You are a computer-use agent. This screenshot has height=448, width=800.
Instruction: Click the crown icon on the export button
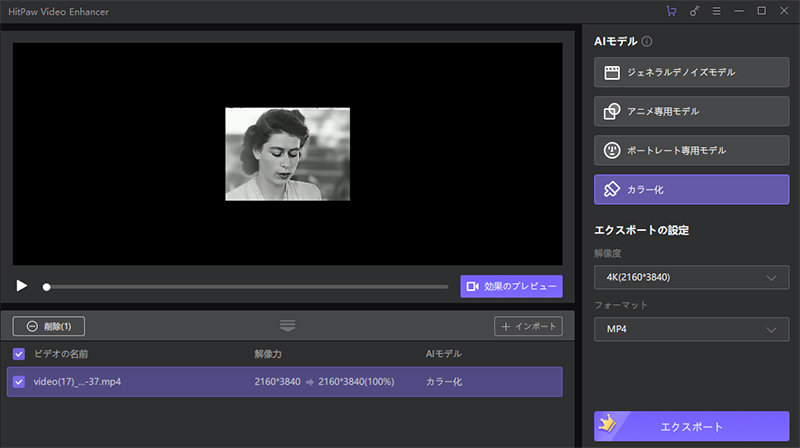(607, 424)
